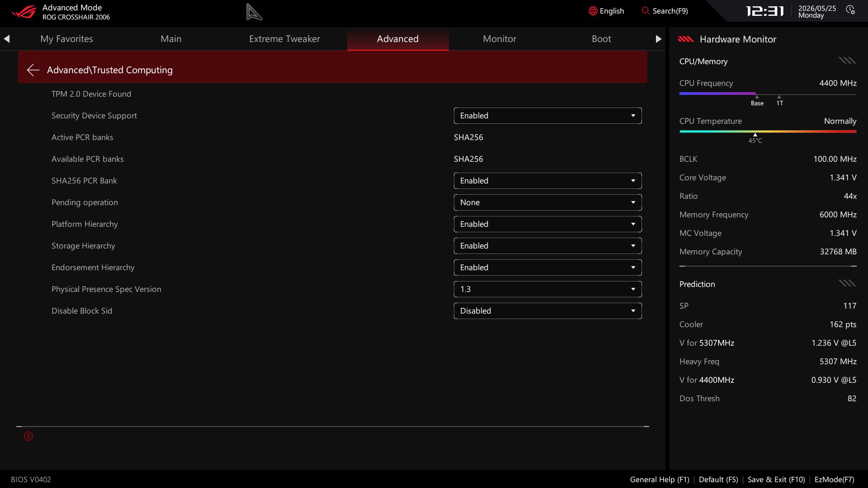Click the Platform Hierarchy label
The width and height of the screenshot is (868, 488).
[85, 224]
